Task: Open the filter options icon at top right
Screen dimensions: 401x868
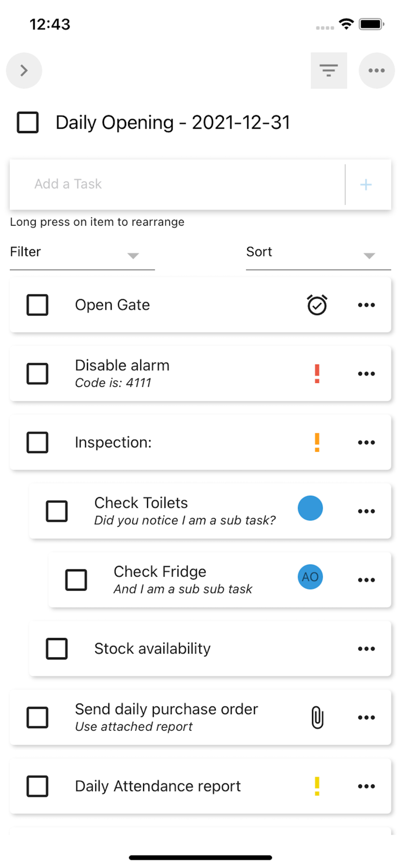Action: pyautogui.click(x=329, y=70)
